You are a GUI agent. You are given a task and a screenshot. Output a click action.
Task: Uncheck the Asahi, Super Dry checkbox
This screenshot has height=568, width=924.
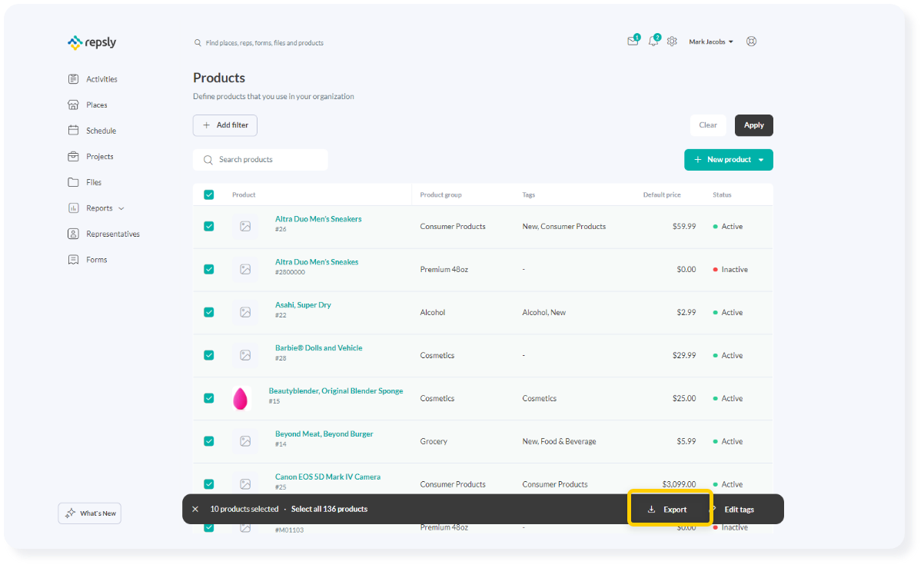209,313
